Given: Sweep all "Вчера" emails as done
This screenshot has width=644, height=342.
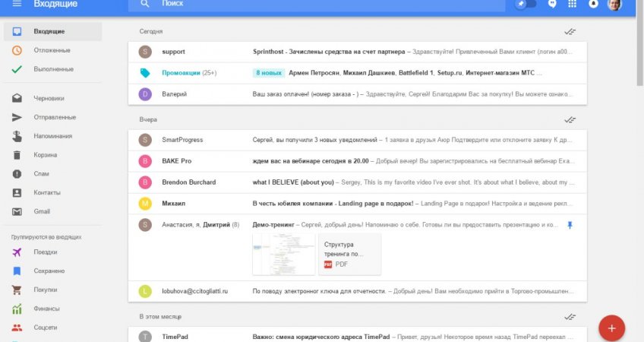Looking at the screenshot, I should pos(570,120).
